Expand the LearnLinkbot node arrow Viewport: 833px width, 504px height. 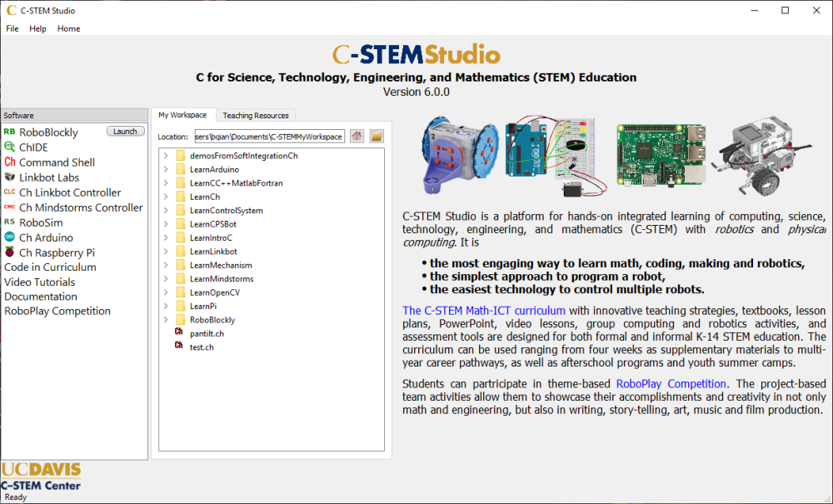click(x=166, y=252)
